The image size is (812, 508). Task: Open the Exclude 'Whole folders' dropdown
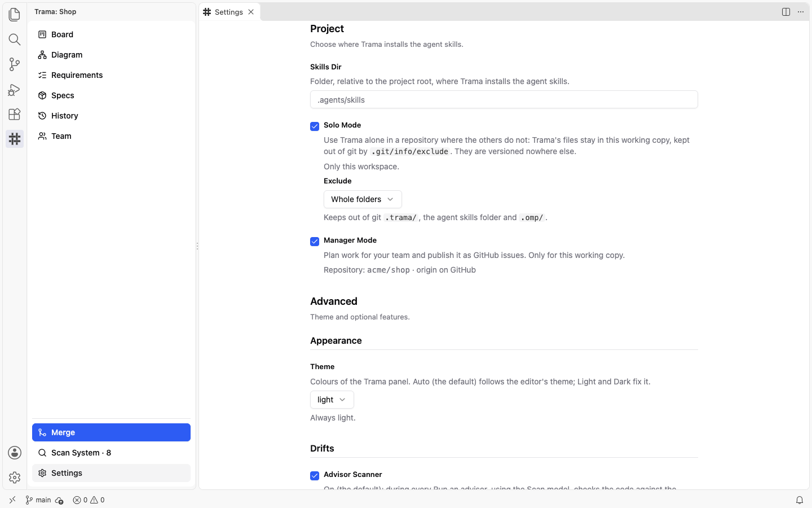point(363,199)
